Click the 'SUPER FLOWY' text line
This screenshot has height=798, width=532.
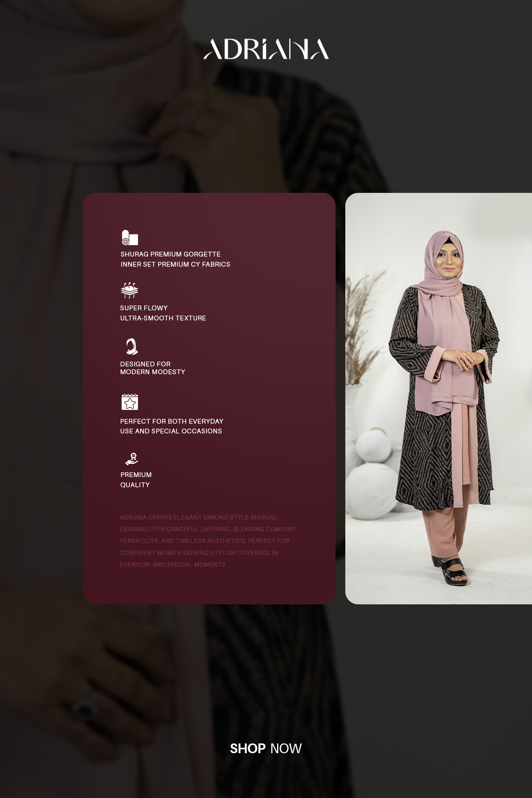pos(144,308)
